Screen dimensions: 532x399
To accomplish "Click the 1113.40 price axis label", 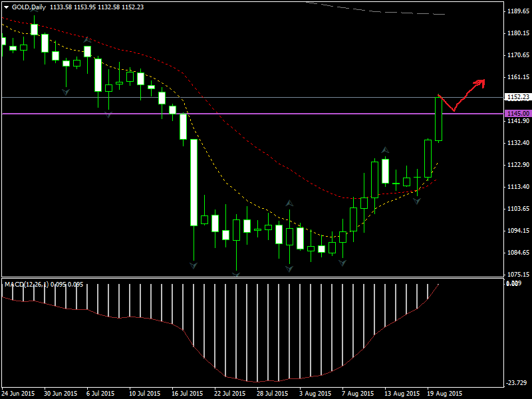I will click(x=518, y=187).
